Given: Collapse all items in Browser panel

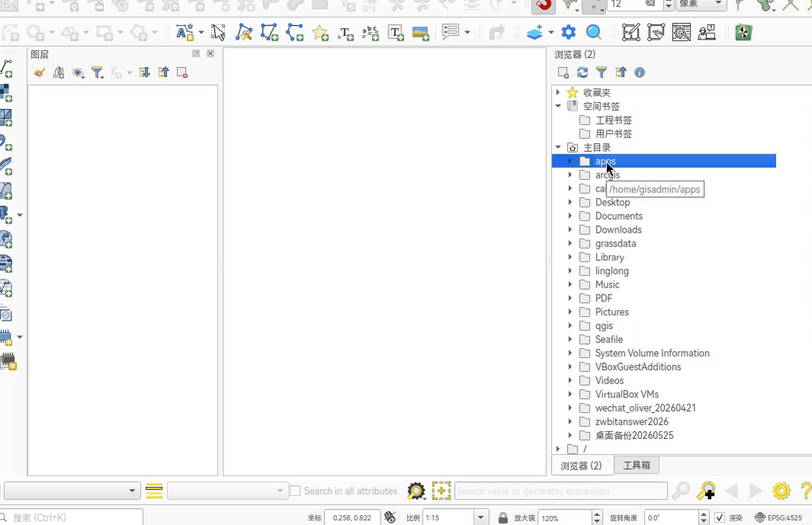Looking at the screenshot, I should 620,72.
